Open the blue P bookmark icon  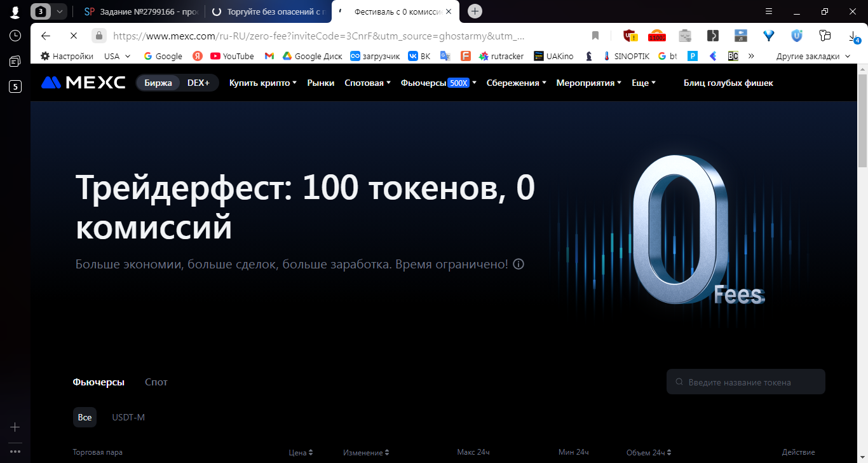coord(693,56)
